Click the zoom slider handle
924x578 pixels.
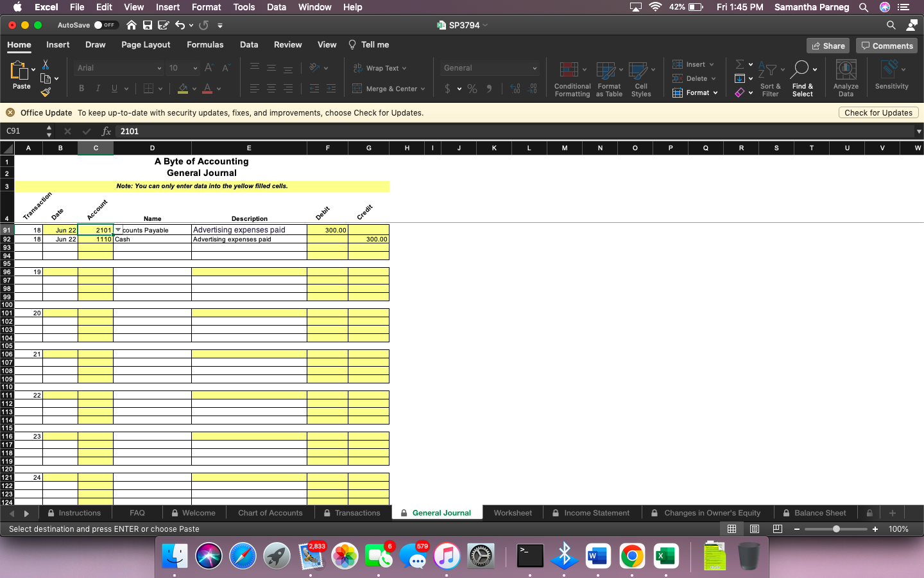tap(836, 529)
